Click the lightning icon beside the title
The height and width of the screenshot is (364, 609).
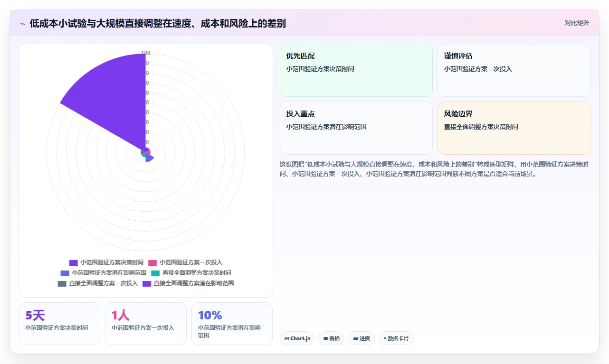22,24
